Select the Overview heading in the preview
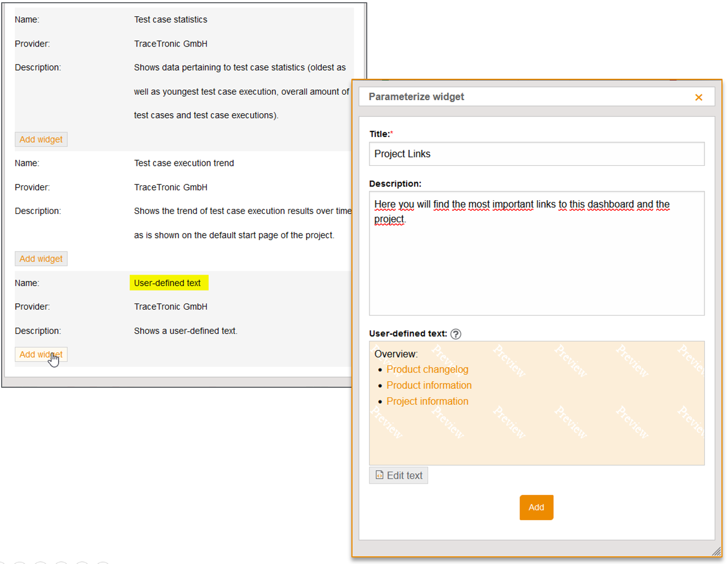This screenshot has height=564, width=728. point(396,353)
